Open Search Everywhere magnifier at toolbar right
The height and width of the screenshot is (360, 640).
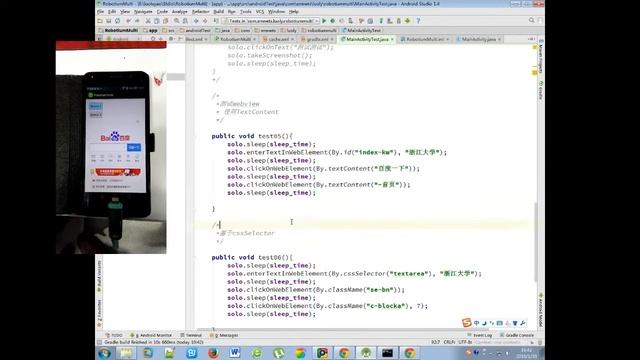[531, 20]
